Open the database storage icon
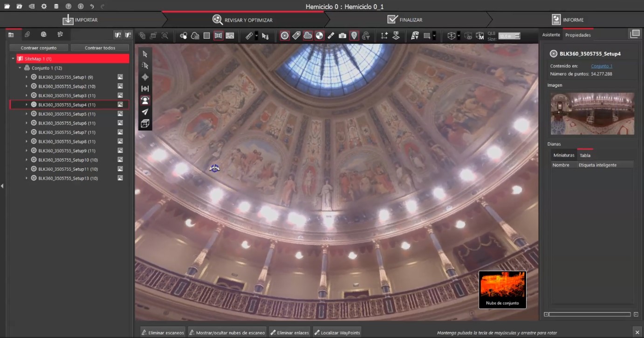Viewport: 644px width, 338px height. point(56,6)
